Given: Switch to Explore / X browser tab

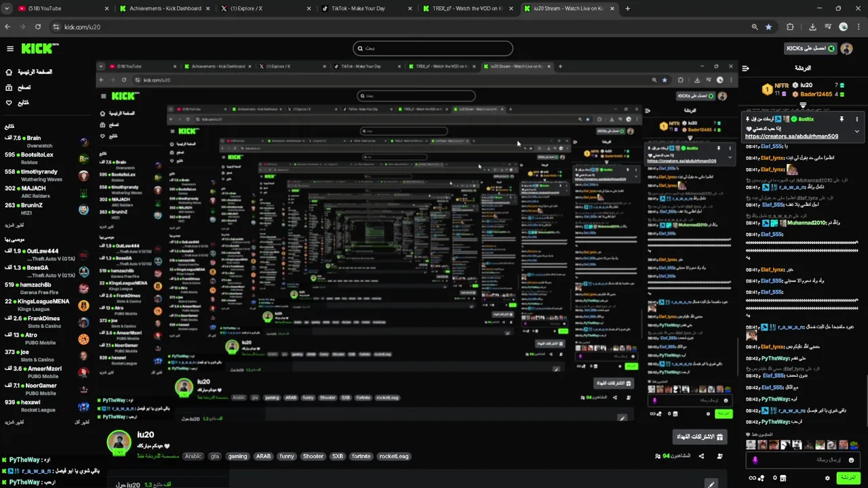Looking at the screenshot, I should [x=266, y=8].
